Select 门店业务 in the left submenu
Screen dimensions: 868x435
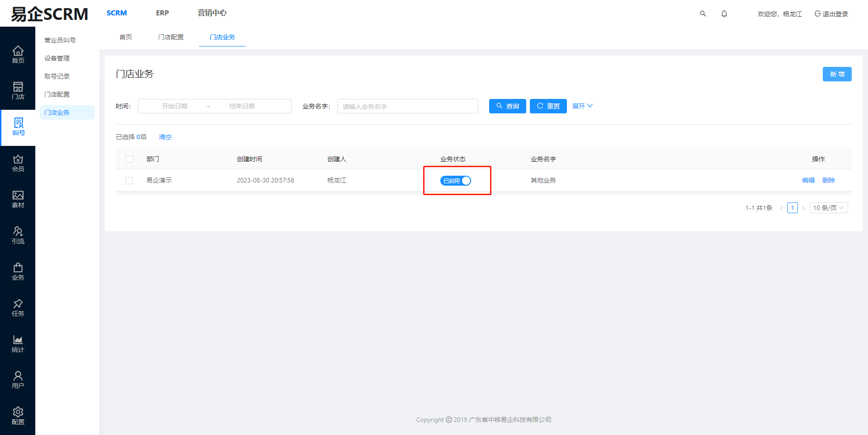[x=67, y=112]
